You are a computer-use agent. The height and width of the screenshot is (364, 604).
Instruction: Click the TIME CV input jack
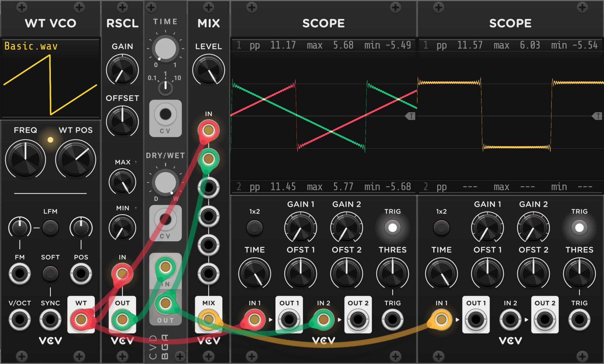[165, 114]
